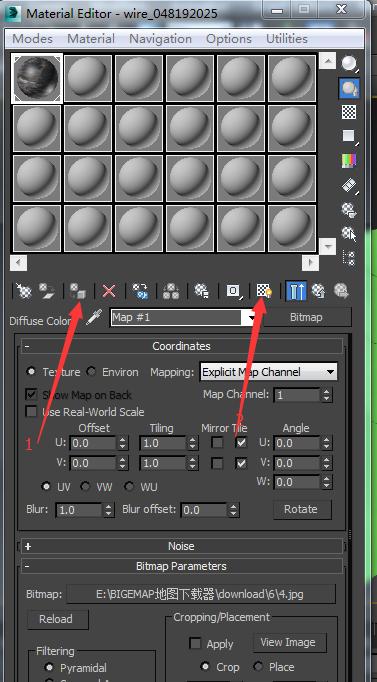This screenshot has height=682, width=377.
Task: Click Go to Parent icon
Action: click(319, 291)
